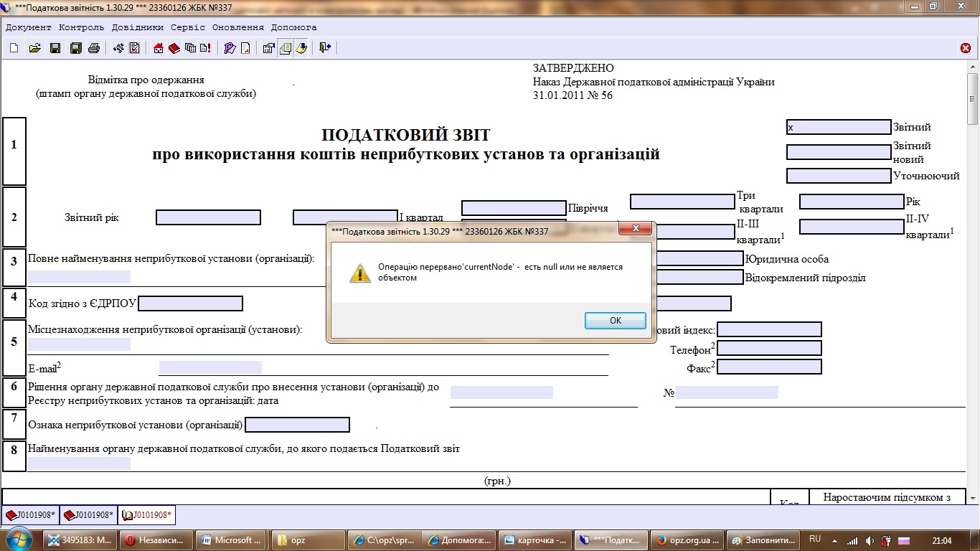The width and height of the screenshot is (980, 551).
Task: Click the RU language indicator in the tray
Action: coord(815,539)
